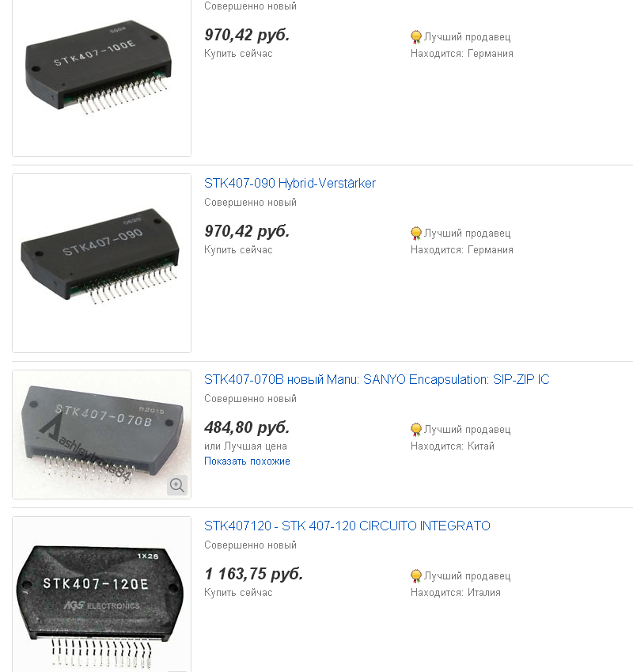The image size is (633, 672).
Task: Click top-rated seller badge for STK407-090 listing
Action: tap(416, 233)
